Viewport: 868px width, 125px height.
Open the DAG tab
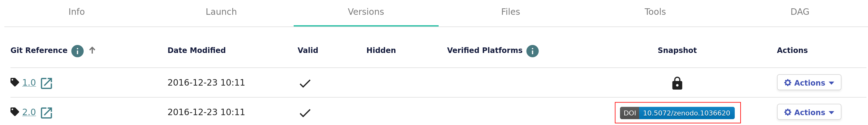799,12
